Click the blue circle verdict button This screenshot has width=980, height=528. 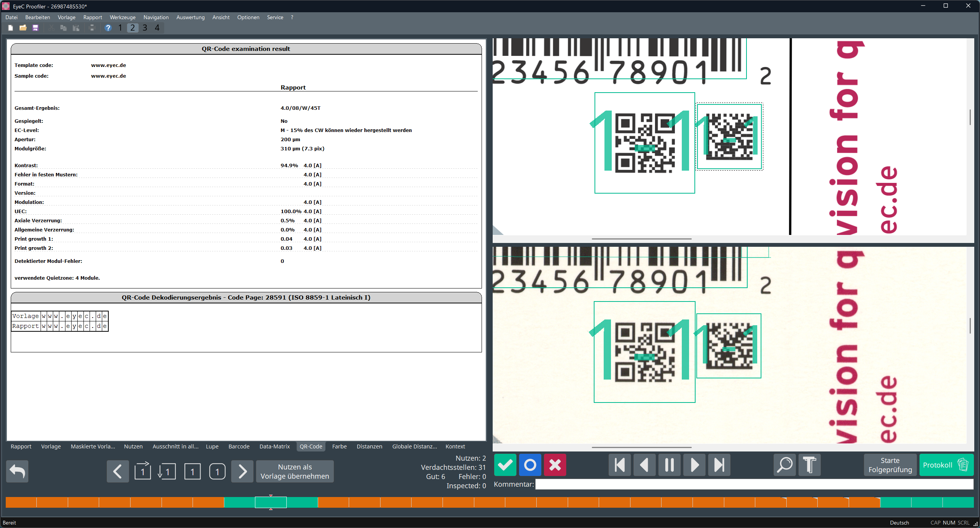[x=530, y=465]
